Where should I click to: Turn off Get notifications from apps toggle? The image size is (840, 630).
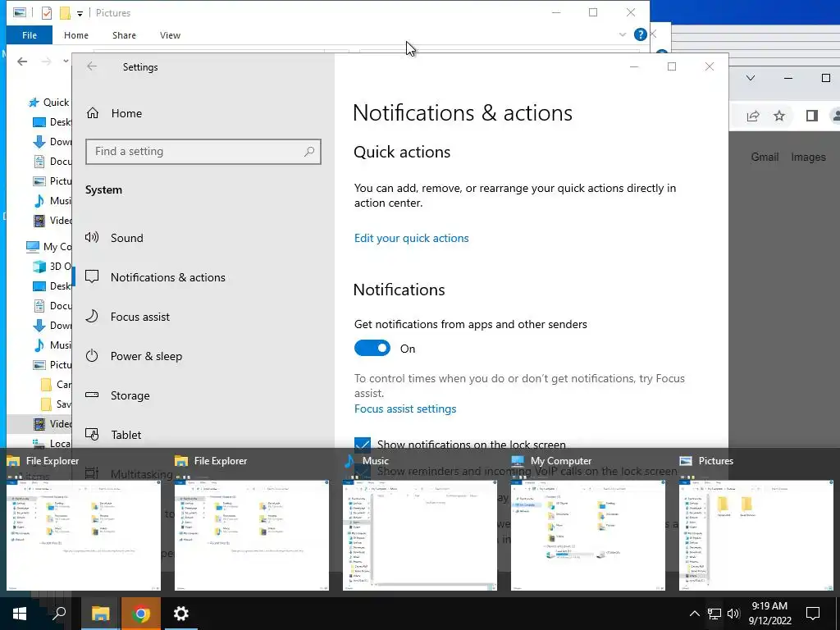pos(372,348)
